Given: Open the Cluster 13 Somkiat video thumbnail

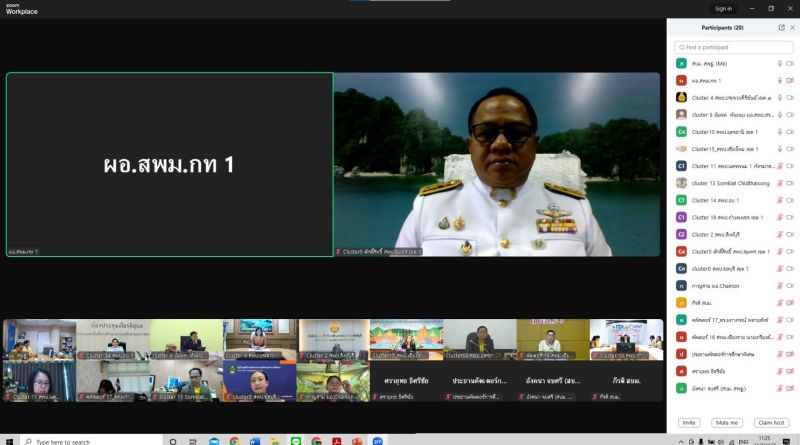Looking at the screenshot, I should point(186,381).
